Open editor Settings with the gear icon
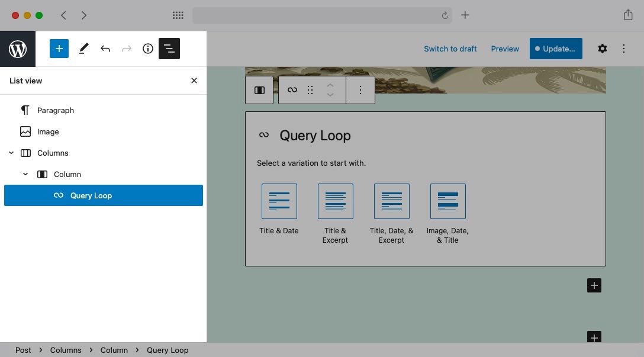The width and height of the screenshot is (644, 357). click(602, 49)
